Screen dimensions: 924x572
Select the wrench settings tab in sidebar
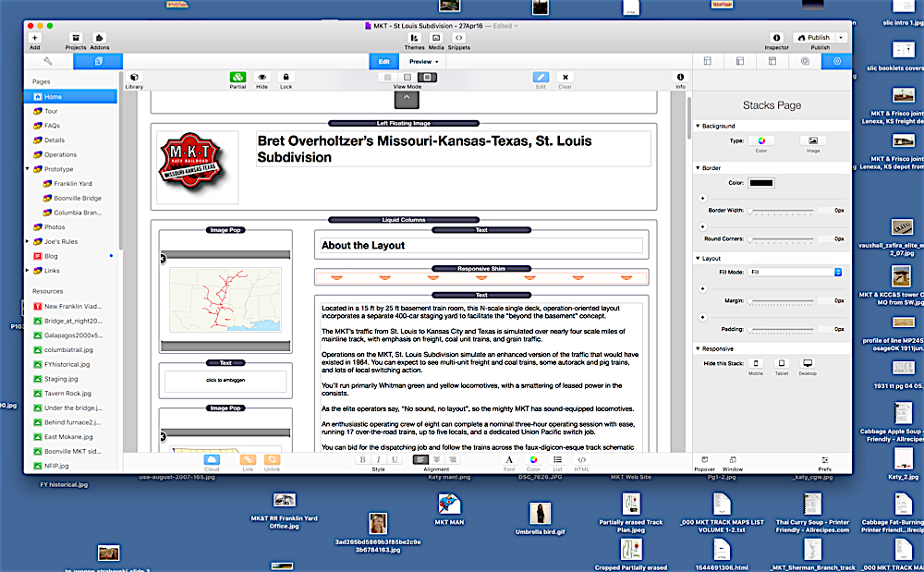click(48, 61)
